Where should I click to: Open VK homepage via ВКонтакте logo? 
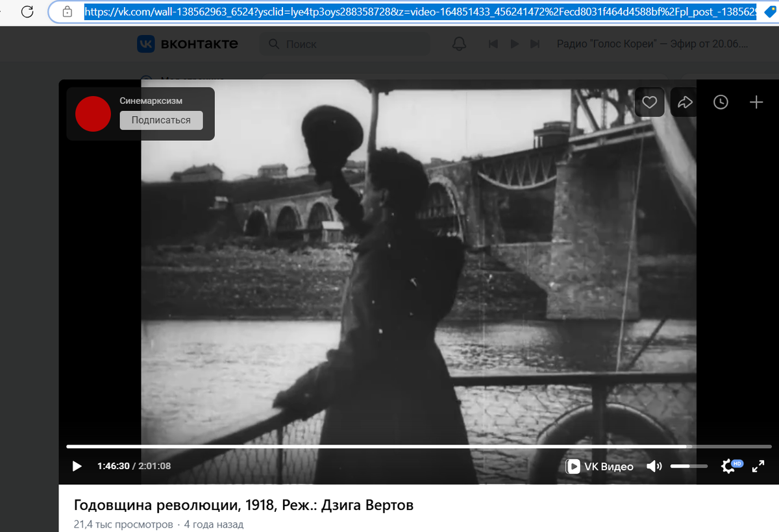[x=189, y=43]
